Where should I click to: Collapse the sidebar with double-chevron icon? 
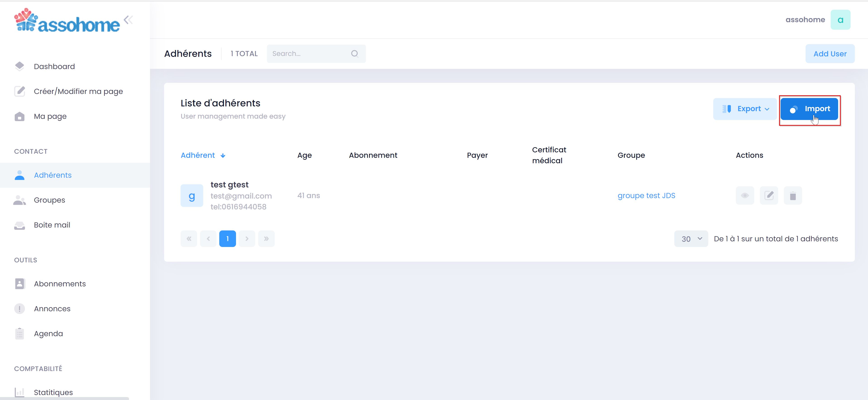coord(128,20)
